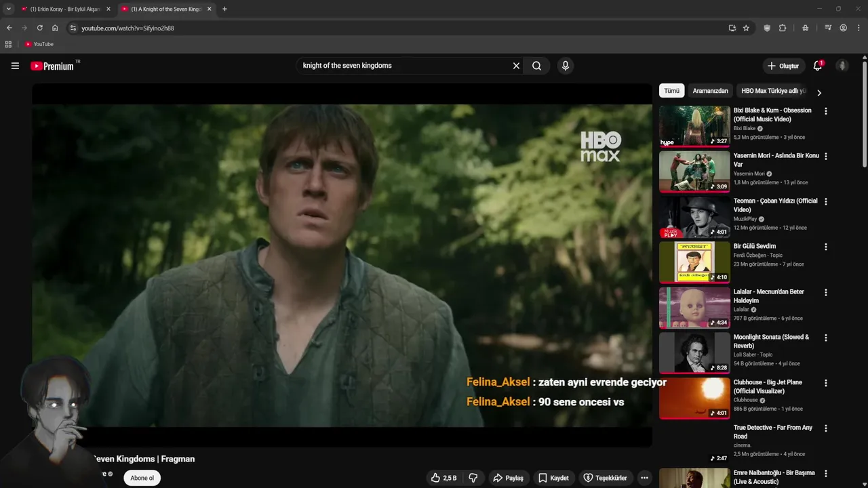Open ad blocker shield extension
The image size is (868, 488).
point(767,28)
